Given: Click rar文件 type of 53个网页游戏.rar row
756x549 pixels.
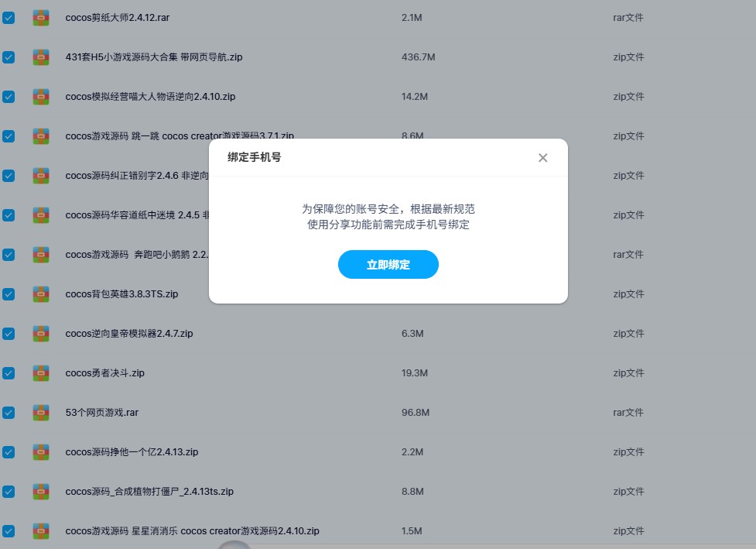Looking at the screenshot, I should coord(628,413).
